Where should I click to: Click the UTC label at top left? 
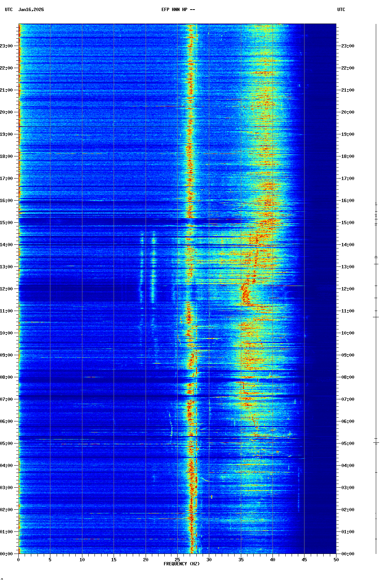pyautogui.click(x=9, y=10)
